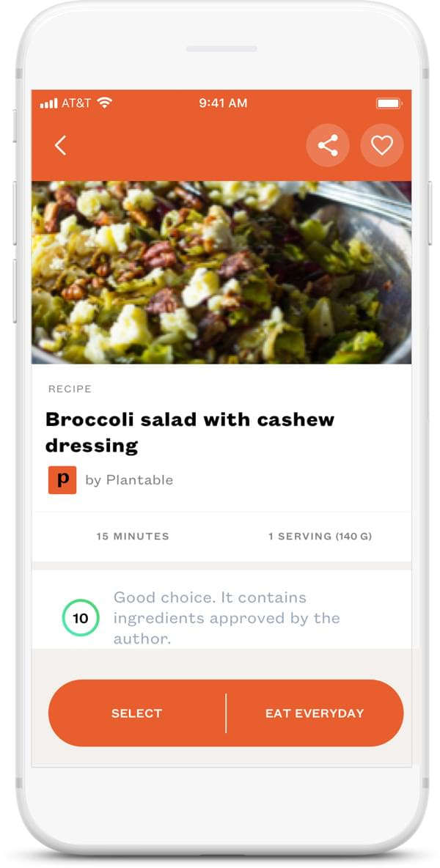Tap the divider between SELECT and EAT EVERYDAY
This screenshot has width=440, height=868.
pyautogui.click(x=226, y=713)
